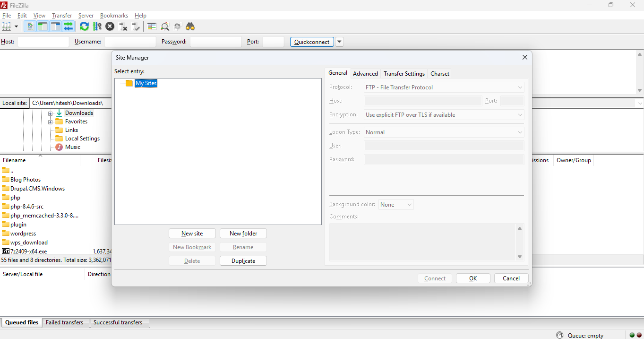Click the Site Manager Host field
The image size is (644, 339).
423,101
